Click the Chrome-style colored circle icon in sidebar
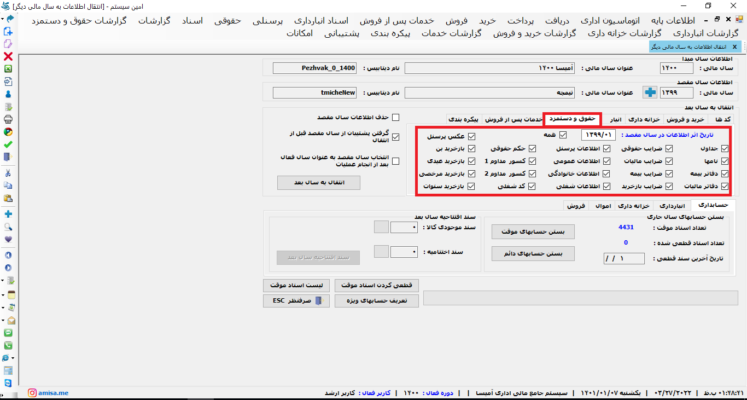This screenshot has width=747, height=400. point(8,131)
